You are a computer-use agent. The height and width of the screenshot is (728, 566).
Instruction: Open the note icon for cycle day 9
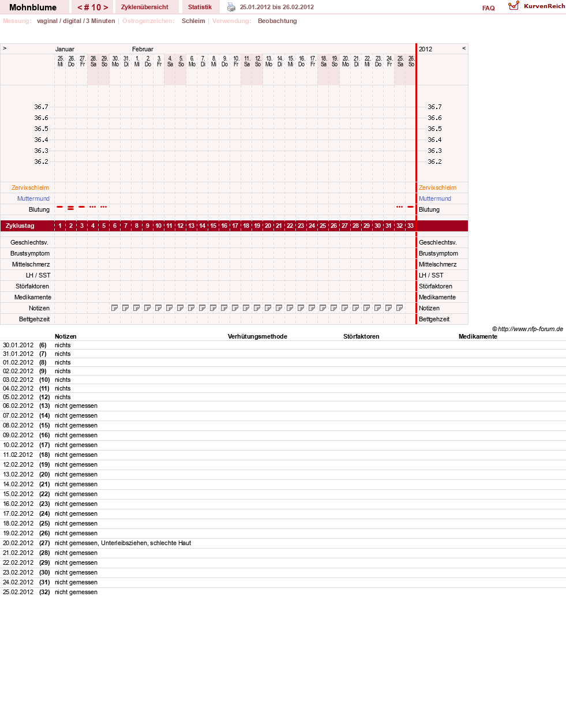[147, 308]
